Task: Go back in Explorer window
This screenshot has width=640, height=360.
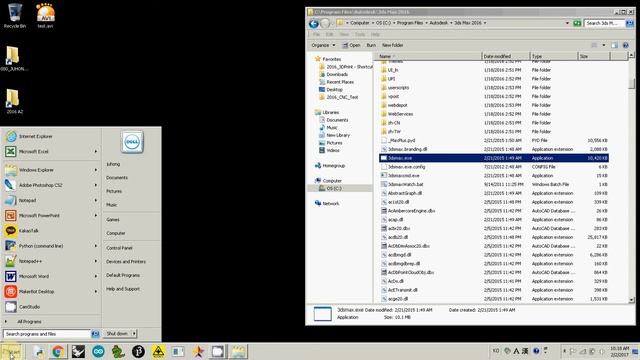Action: pyautogui.click(x=313, y=23)
